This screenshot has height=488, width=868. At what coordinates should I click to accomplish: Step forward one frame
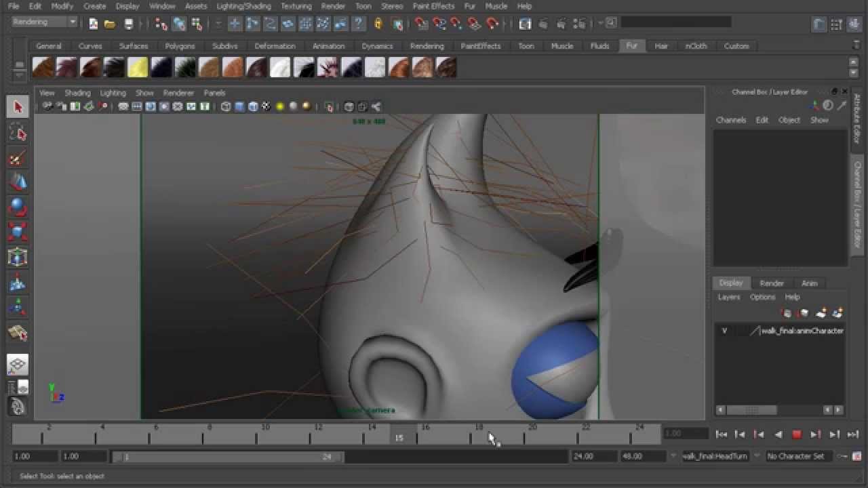tap(835, 434)
